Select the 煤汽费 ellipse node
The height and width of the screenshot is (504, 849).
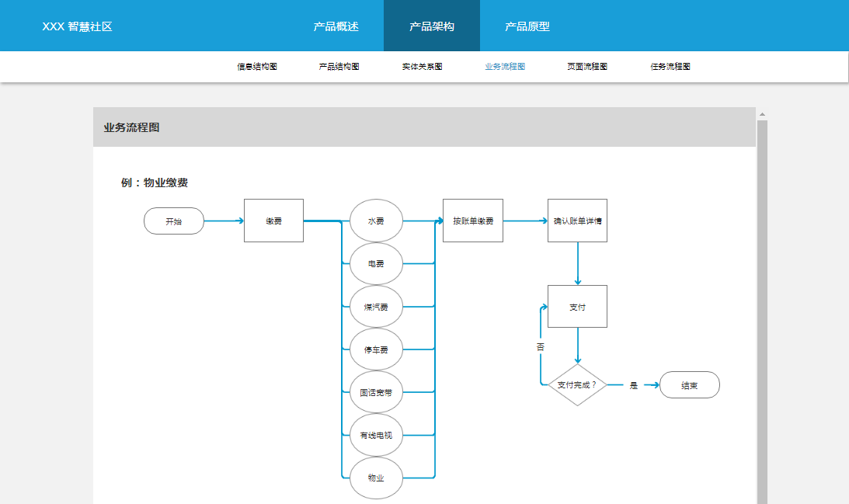click(376, 307)
